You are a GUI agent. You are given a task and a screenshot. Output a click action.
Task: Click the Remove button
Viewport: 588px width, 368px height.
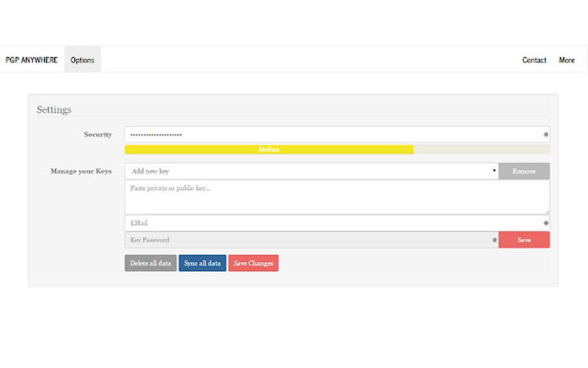coord(524,171)
